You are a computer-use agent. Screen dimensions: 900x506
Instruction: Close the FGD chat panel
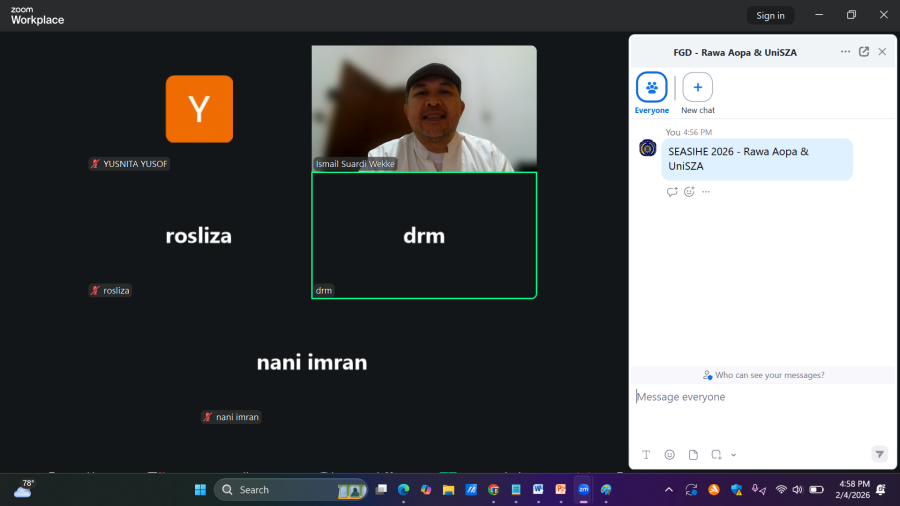click(882, 52)
